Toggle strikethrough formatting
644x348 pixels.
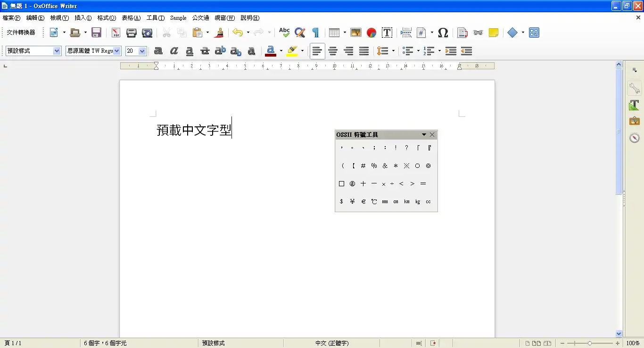coord(205,51)
